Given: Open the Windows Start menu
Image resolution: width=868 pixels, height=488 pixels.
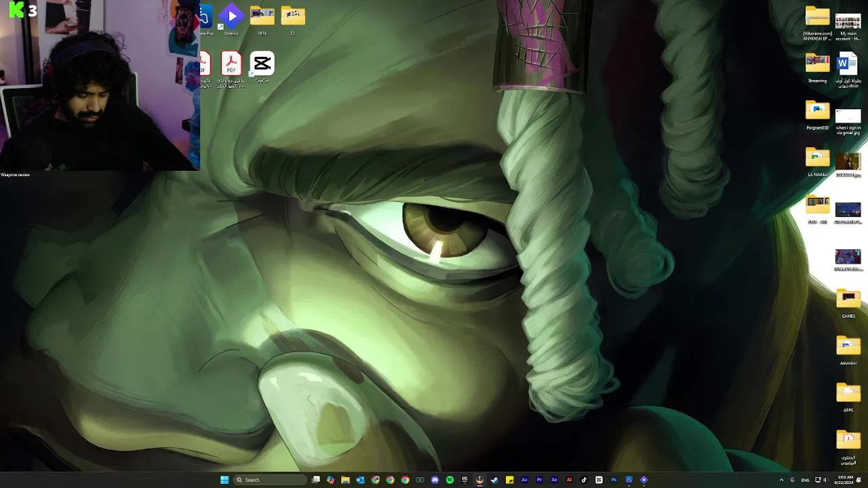Looking at the screenshot, I should pyautogui.click(x=224, y=480).
